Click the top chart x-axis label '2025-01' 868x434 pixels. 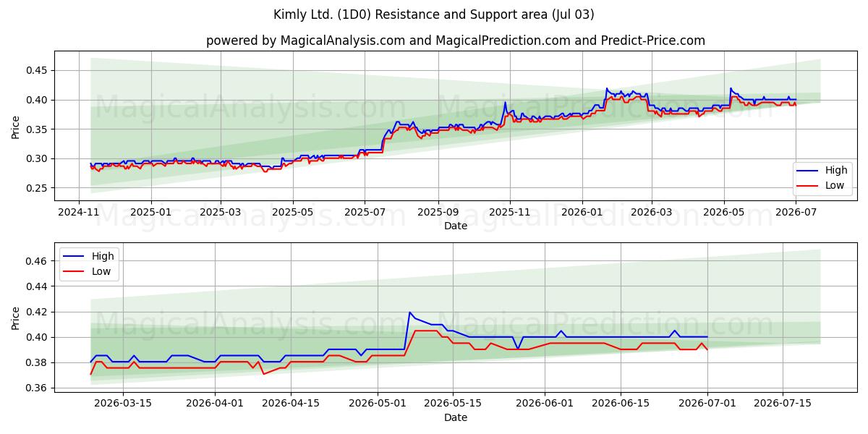(x=151, y=213)
